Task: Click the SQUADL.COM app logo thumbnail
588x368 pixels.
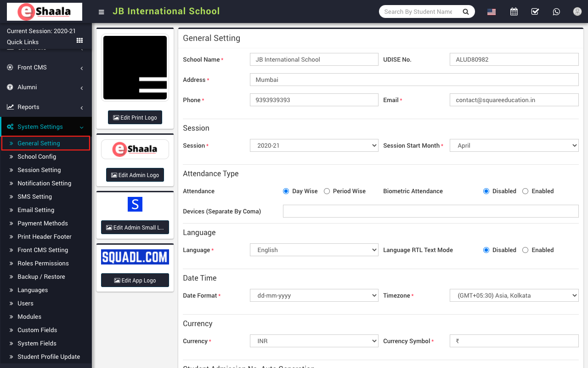Action: 135,257
